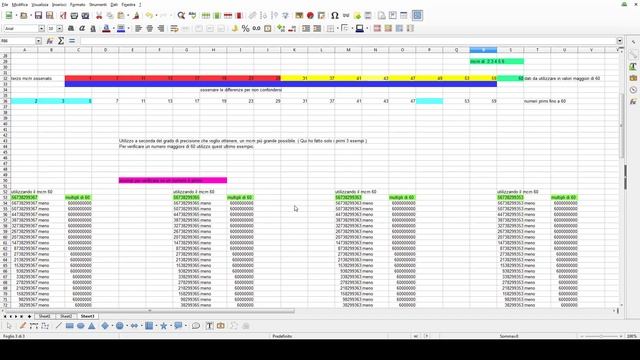The image size is (640, 360).
Task: Adjust the zoom slider in status bar
Action: 601,336
